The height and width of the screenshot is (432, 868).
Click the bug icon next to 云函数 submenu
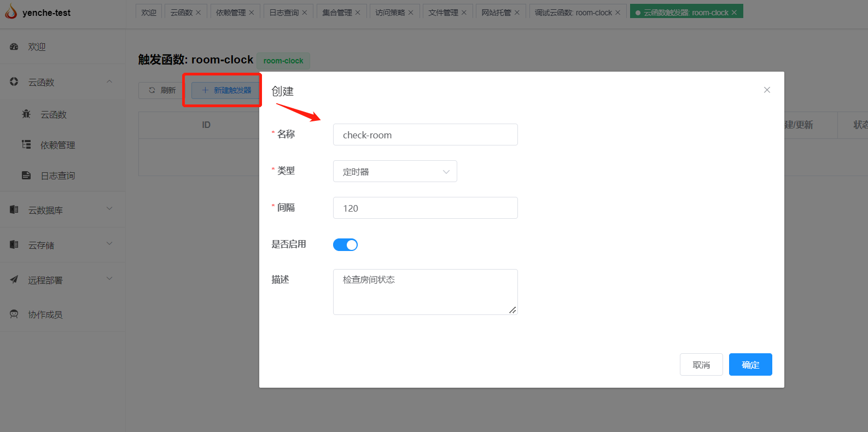(26, 114)
